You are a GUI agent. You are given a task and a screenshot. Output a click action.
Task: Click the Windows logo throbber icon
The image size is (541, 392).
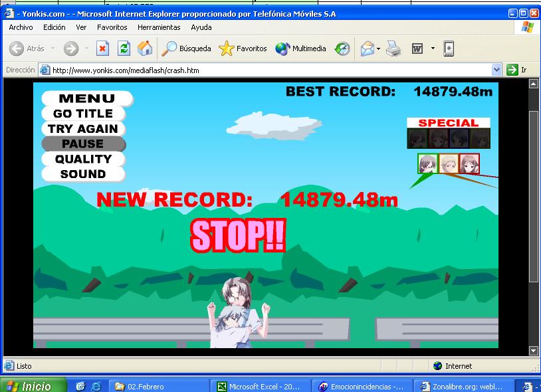click(527, 27)
